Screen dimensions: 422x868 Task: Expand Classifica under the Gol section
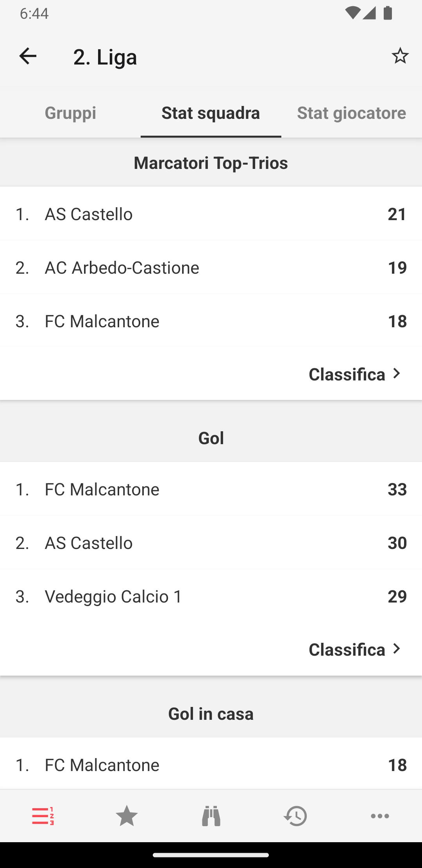click(x=355, y=649)
